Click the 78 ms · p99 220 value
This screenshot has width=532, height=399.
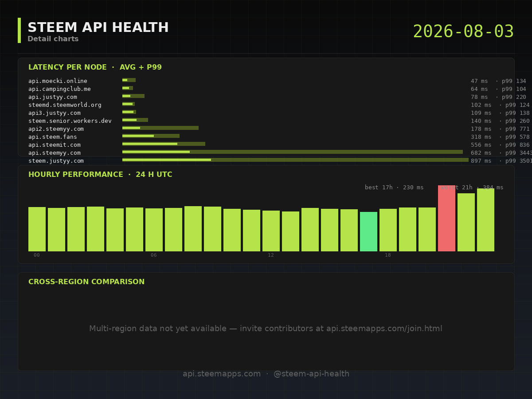pyautogui.click(x=498, y=97)
